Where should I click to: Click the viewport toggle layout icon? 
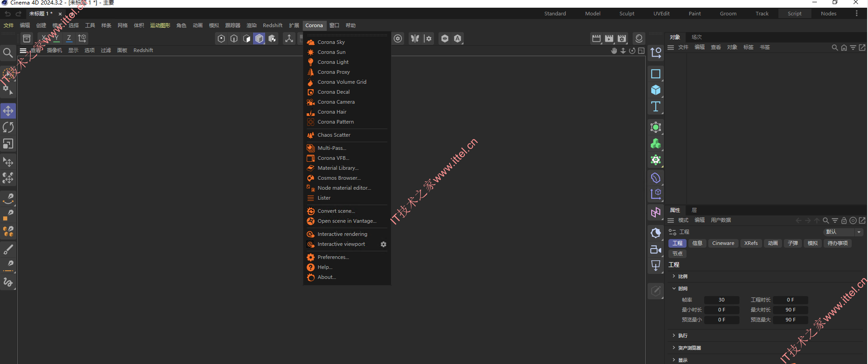coord(641,51)
